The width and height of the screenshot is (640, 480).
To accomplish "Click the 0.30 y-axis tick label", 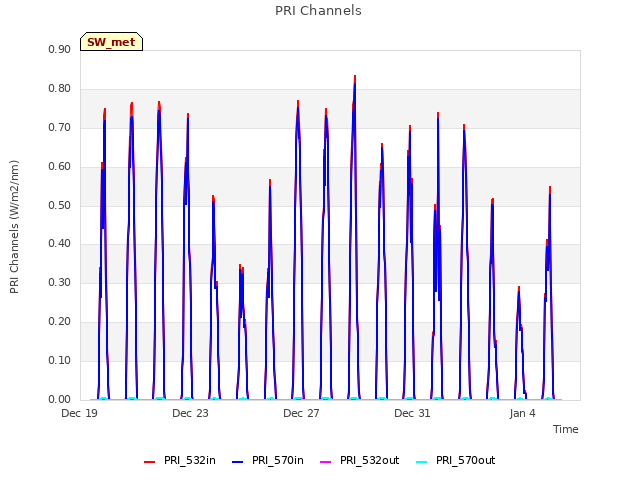I will tap(60, 282).
